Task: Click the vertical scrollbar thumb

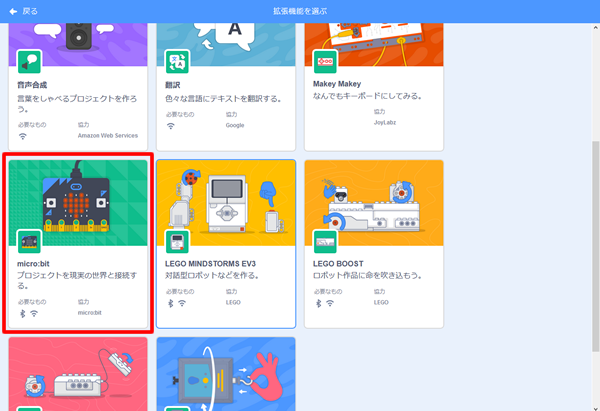Action: pos(596,246)
